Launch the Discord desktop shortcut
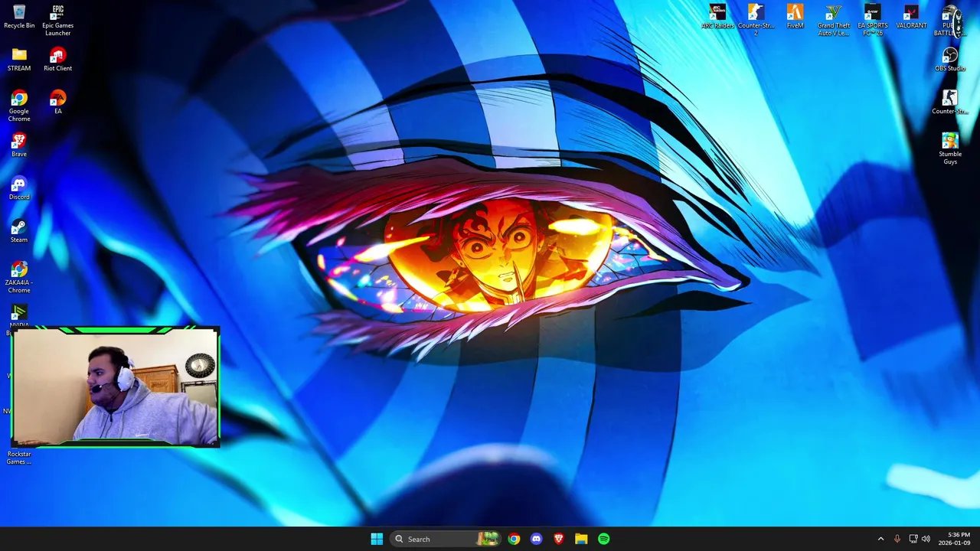This screenshot has width=980, height=551. coord(19,188)
